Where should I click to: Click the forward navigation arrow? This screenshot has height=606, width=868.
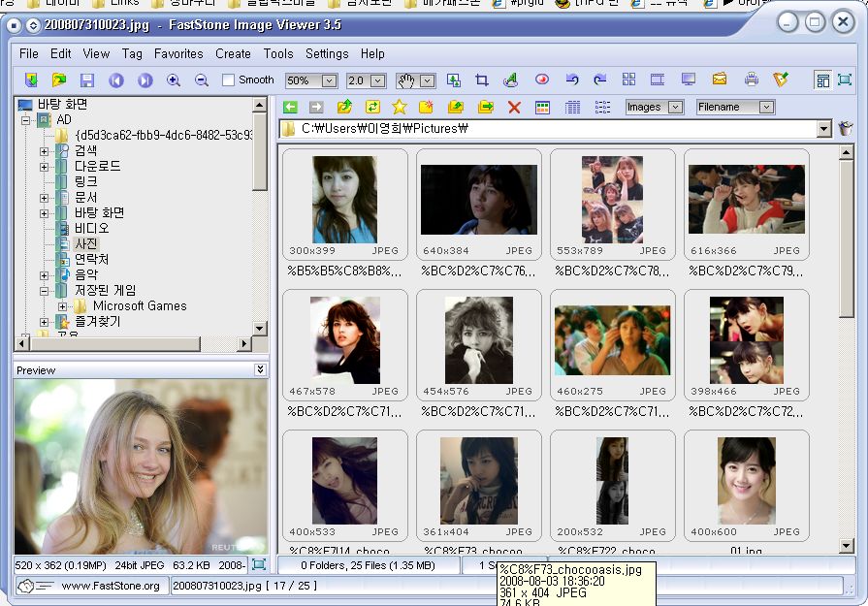click(316, 107)
